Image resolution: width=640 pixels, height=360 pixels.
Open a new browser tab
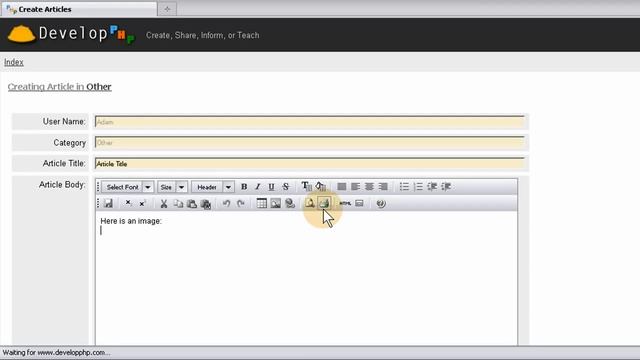(167, 9)
